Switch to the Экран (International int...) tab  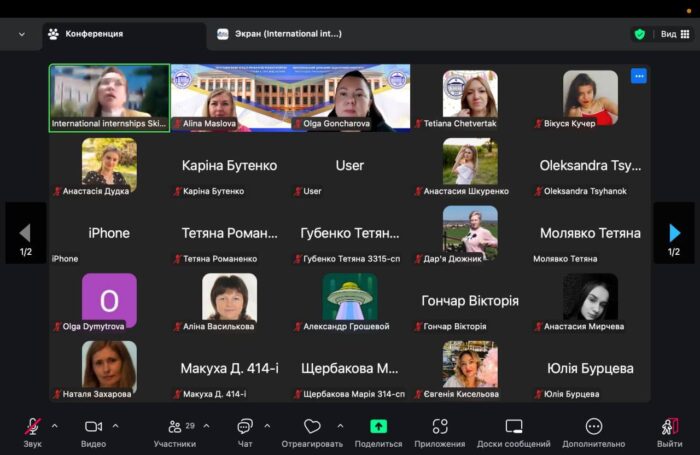tap(280, 34)
